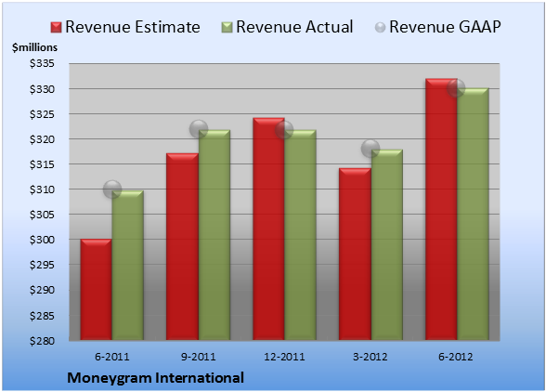Click the 6-2011 quarter label
The image size is (546, 392).
[112, 357]
